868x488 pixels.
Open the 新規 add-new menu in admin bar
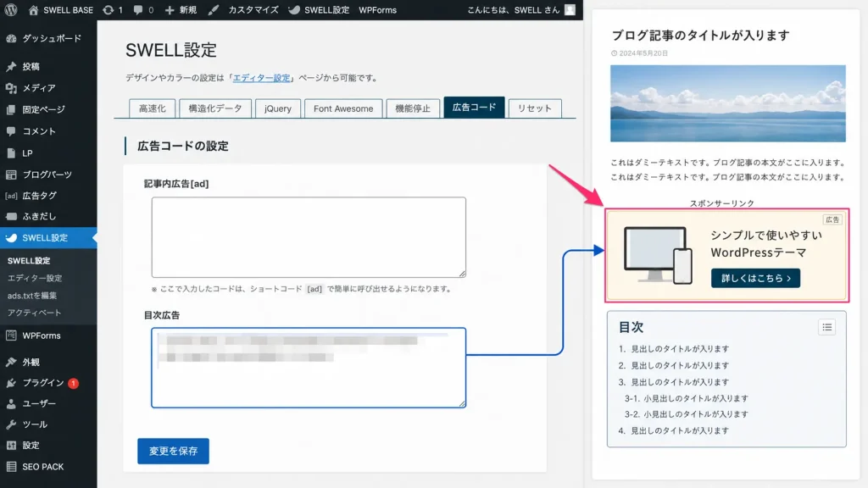click(x=181, y=10)
